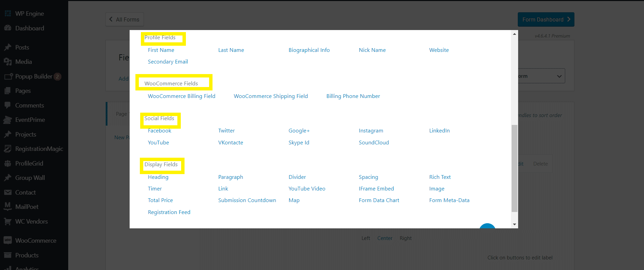This screenshot has width=644, height=270.
Task: Insert a Paragraph display field
Action: (x=231, y=177)
